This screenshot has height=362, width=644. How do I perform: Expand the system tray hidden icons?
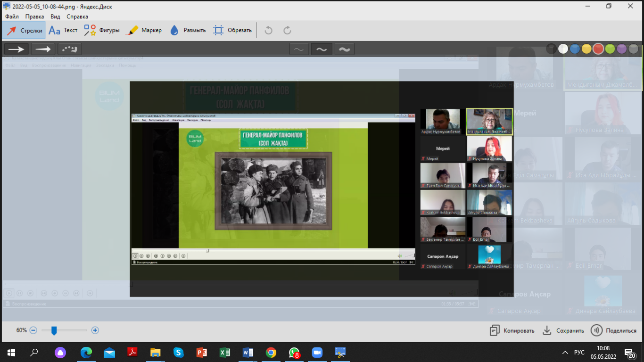point(565,352)
